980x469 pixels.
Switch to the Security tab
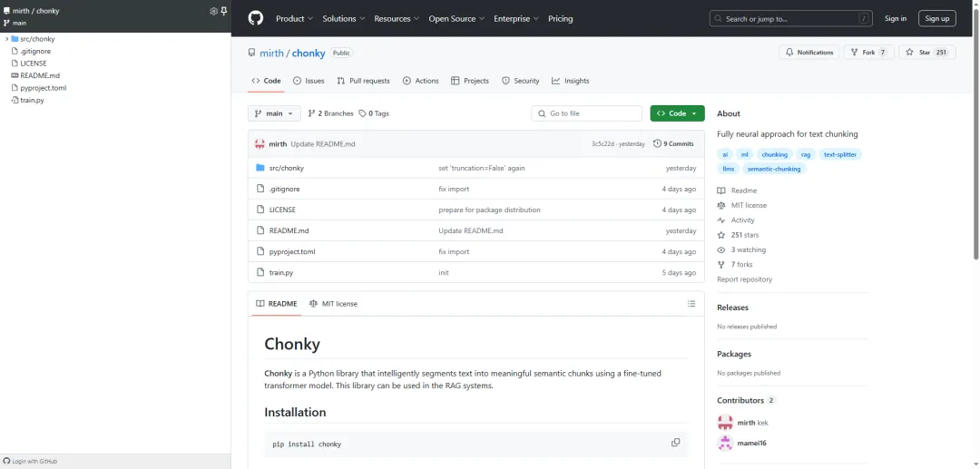pyautogui.click(x=521, y=81)
